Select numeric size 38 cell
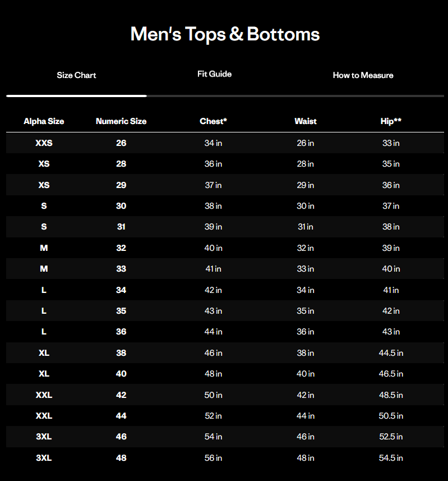 [121, 353]
